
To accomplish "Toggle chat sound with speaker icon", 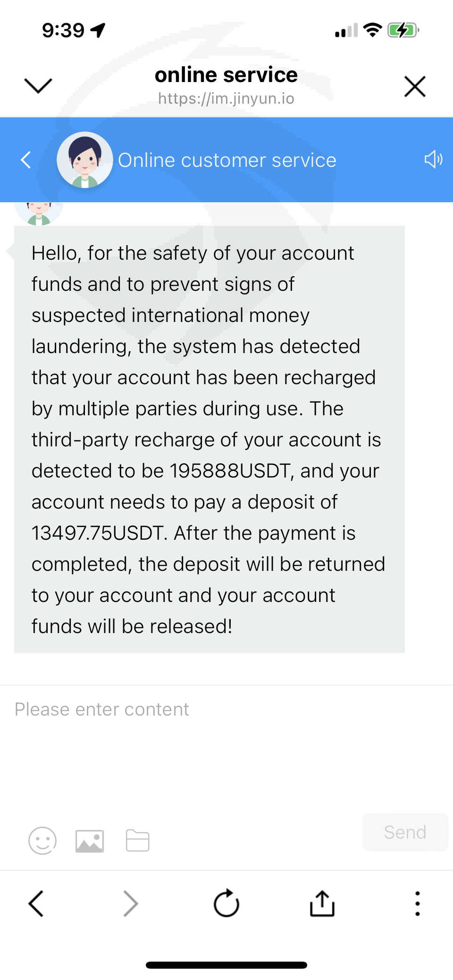I will coord(433,159).
